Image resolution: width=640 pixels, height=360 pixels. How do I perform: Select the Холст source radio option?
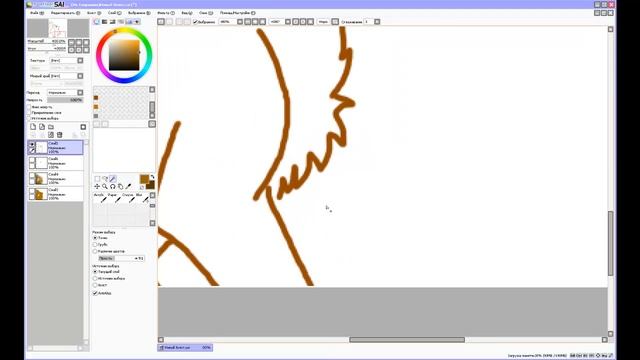click(95, 285)
